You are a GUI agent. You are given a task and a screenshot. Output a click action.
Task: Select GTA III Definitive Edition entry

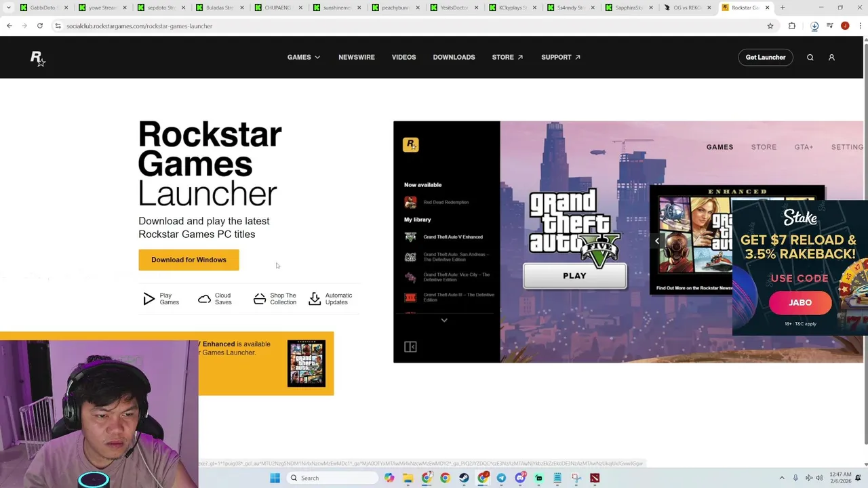[449, 297]
